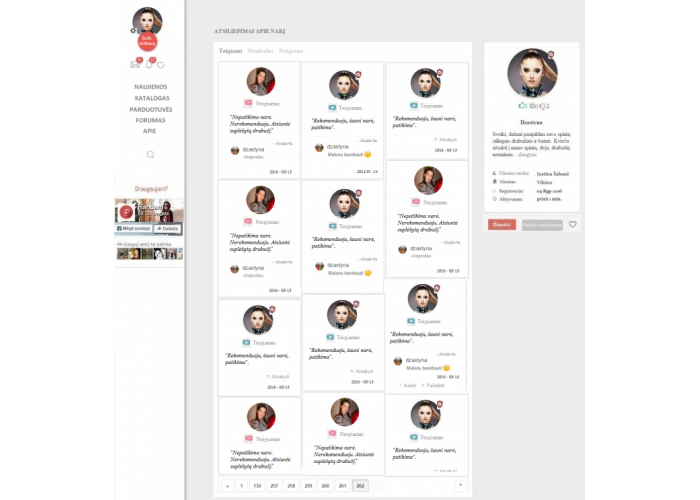Open the notifications bell icon

149,64
